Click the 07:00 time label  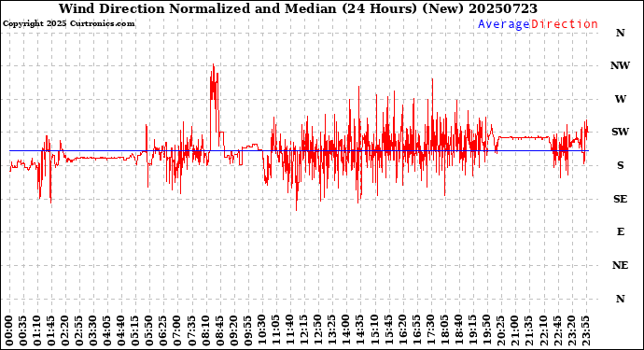[178, 330]
